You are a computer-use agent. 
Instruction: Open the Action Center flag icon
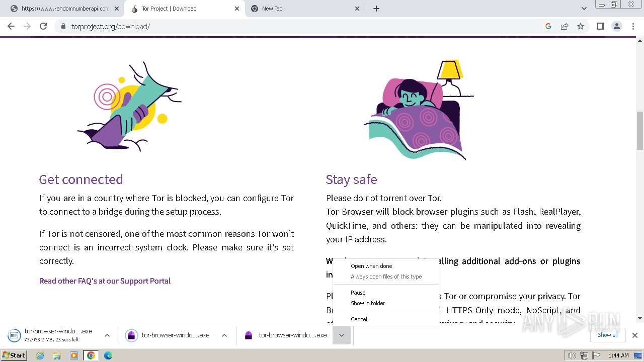pyautogui.click(x=596, y=355)
